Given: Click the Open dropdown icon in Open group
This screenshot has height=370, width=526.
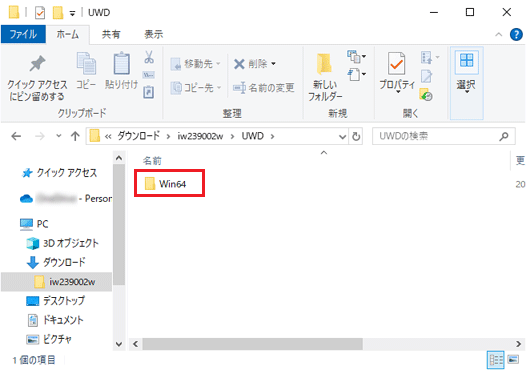Looking at the screenshot, I should pyautogui.click(x=430, y=57).
